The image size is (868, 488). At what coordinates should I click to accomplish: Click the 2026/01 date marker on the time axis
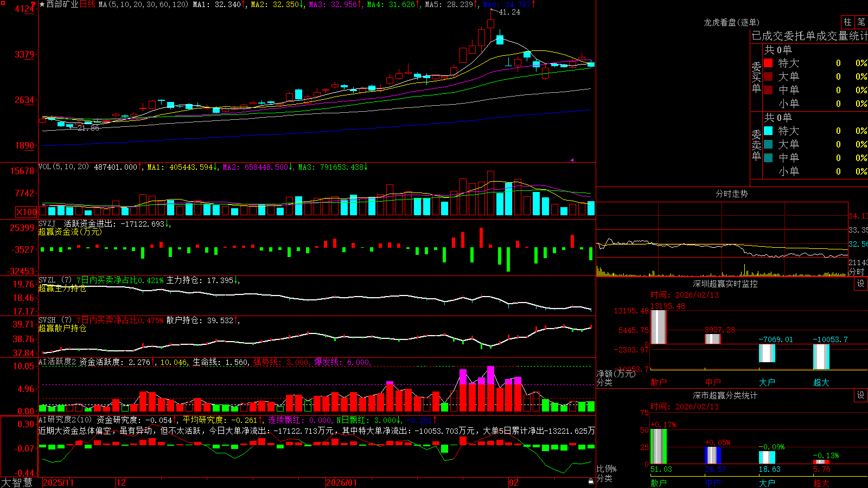tap(342, 483)
